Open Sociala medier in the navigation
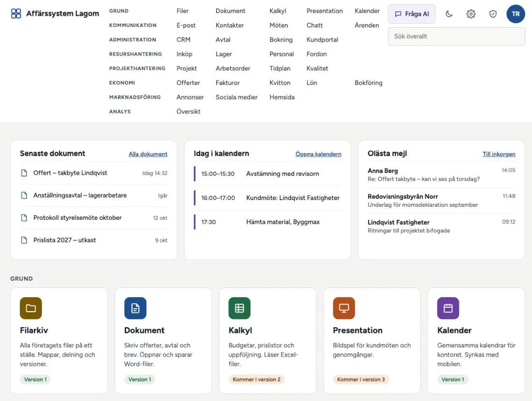The height and width of the screenshot is (401, 532). (x=236, y=97)
